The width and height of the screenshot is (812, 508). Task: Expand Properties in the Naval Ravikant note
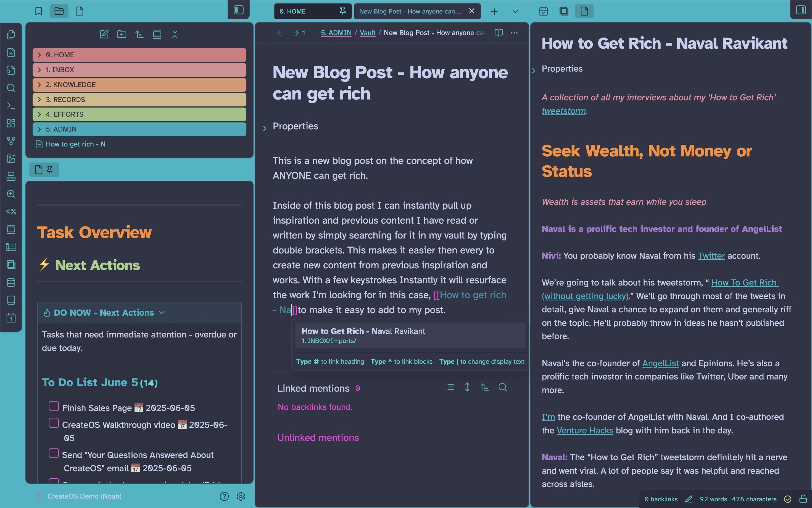click(534, 70)
